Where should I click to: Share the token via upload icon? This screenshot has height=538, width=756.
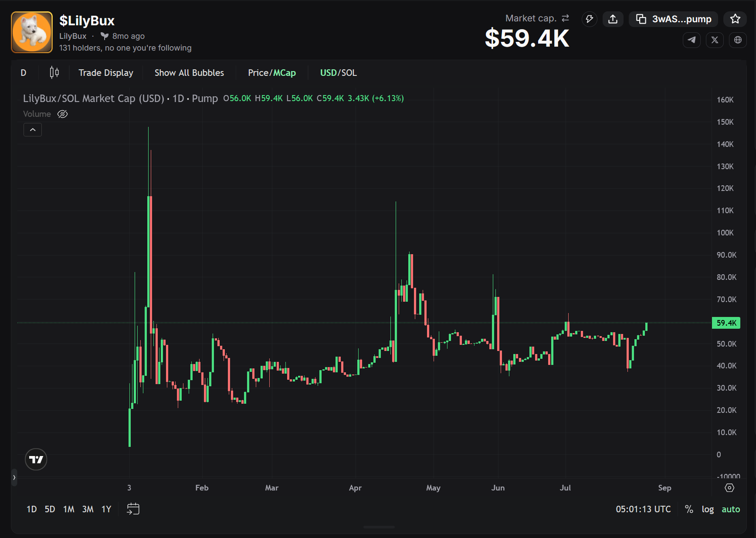tap(613, 19)
